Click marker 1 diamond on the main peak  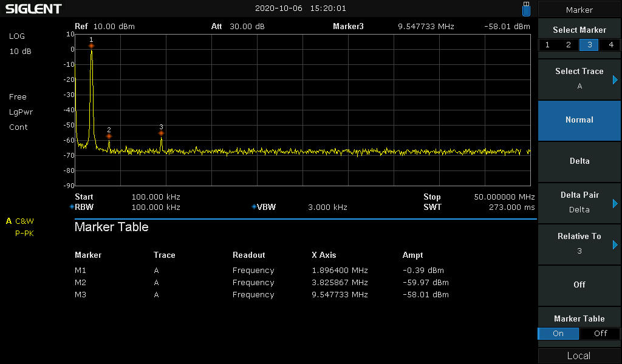[91, 45]
